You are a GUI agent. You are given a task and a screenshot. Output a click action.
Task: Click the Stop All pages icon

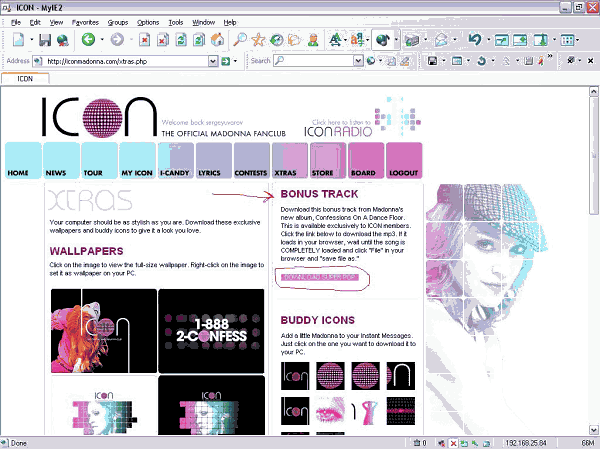click(x=163, y=40)
